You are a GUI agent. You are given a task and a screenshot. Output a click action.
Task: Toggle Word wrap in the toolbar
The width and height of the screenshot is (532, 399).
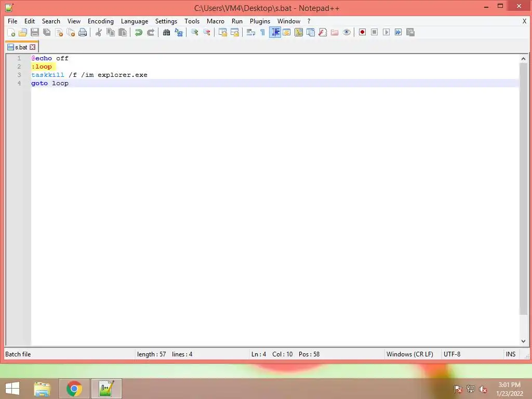coord(250,32)
